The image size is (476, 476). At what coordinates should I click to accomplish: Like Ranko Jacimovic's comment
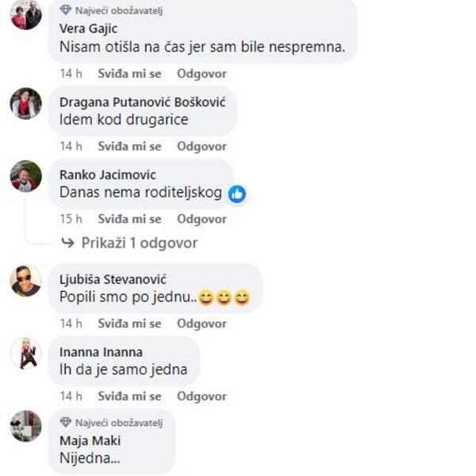pos(129,219)
